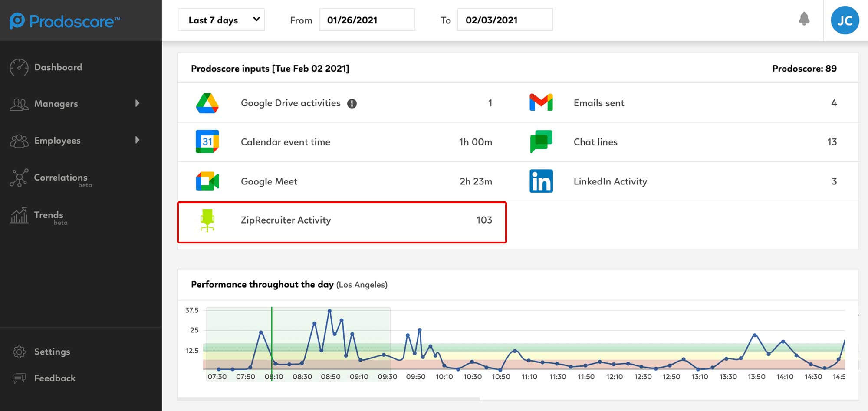The width and height of the screenshot is (868, 411).
Task: Click the Google Meet label
Action: 269,181
